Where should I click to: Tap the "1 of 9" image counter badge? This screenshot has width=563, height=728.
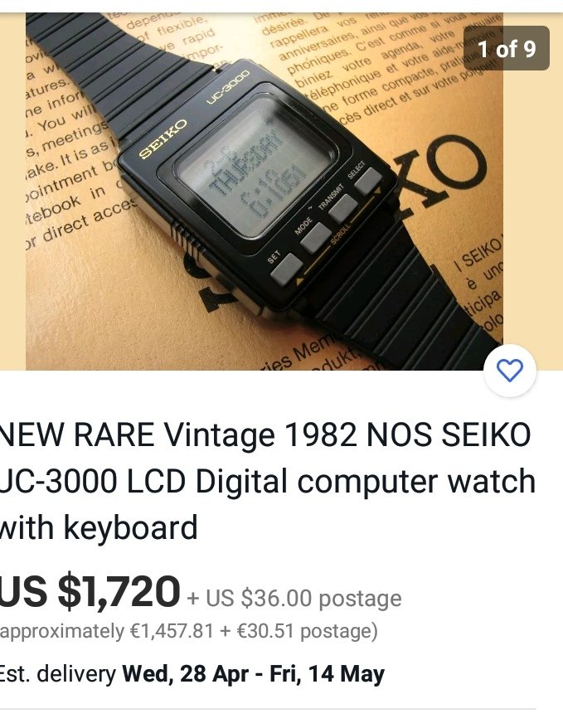click(x=507, y=48)
